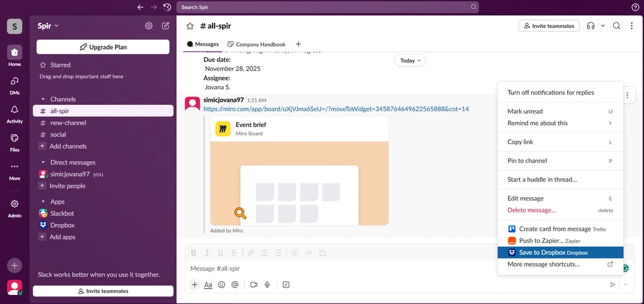
Task: Choose Delete message menu item
Action: click(x=560, y=210)
